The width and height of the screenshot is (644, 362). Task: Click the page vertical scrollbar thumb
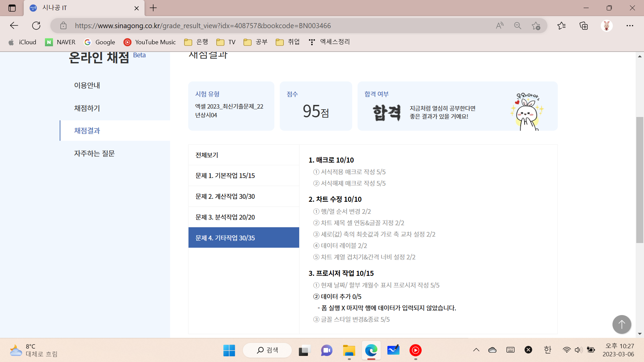[x=640, y=179]
